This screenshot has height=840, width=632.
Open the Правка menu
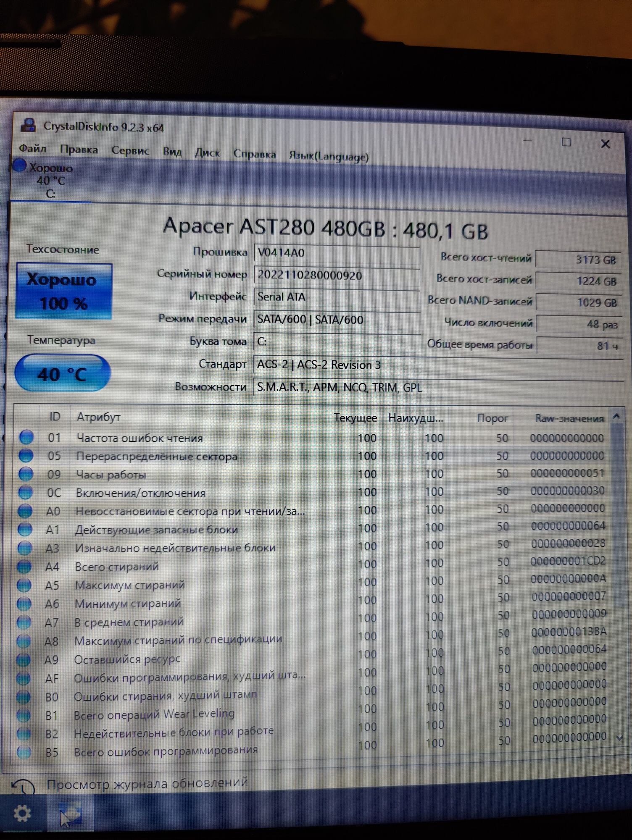79,150
